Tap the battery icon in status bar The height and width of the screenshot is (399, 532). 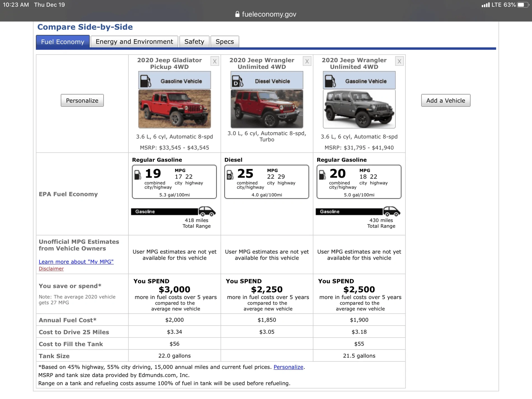(522, 5)
